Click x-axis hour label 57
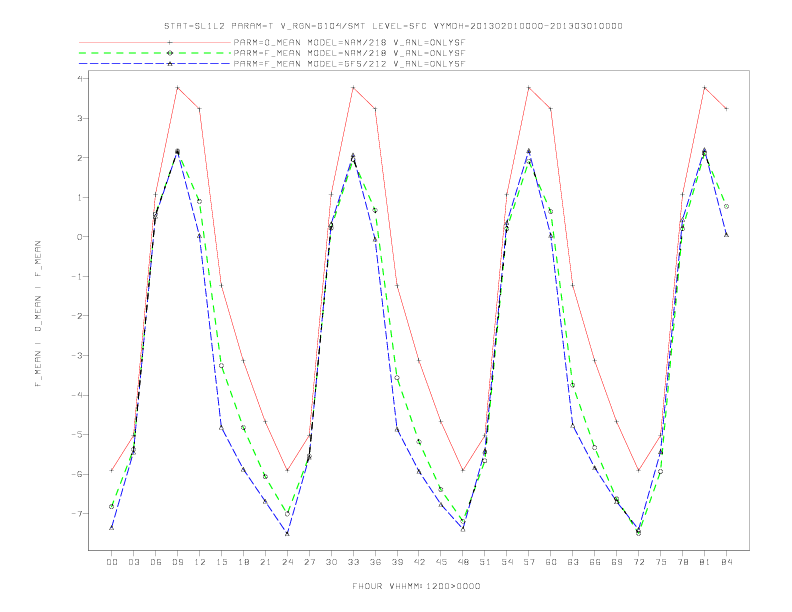The image size is (792, 612). pyautogui.click(x=529, y=562)
